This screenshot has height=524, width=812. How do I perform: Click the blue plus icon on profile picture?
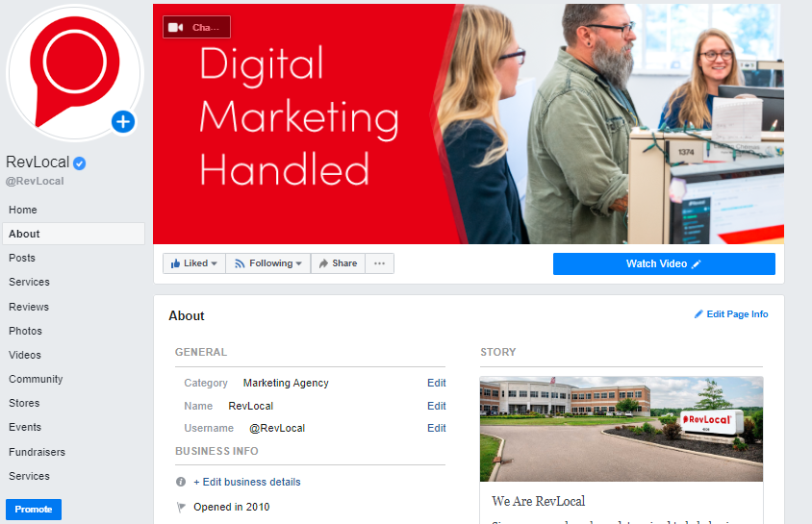pos(123,122)
